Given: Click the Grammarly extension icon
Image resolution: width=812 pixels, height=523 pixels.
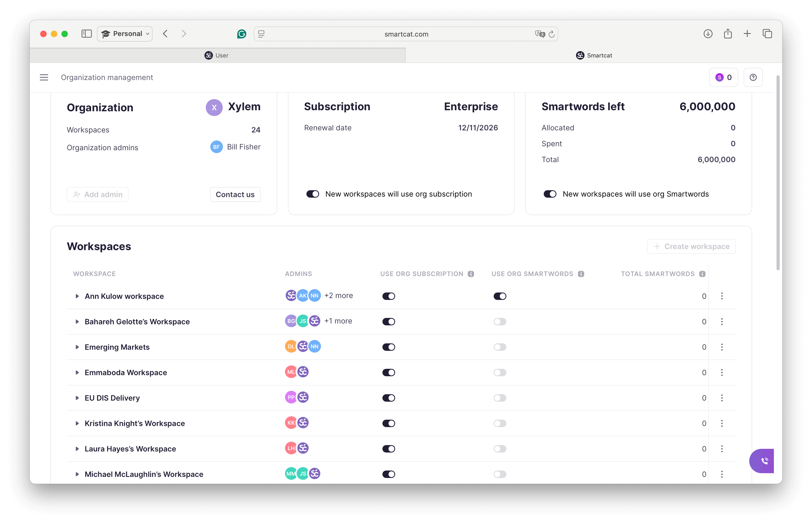Looking at the screenshot, I should click(x=241, y=34).
